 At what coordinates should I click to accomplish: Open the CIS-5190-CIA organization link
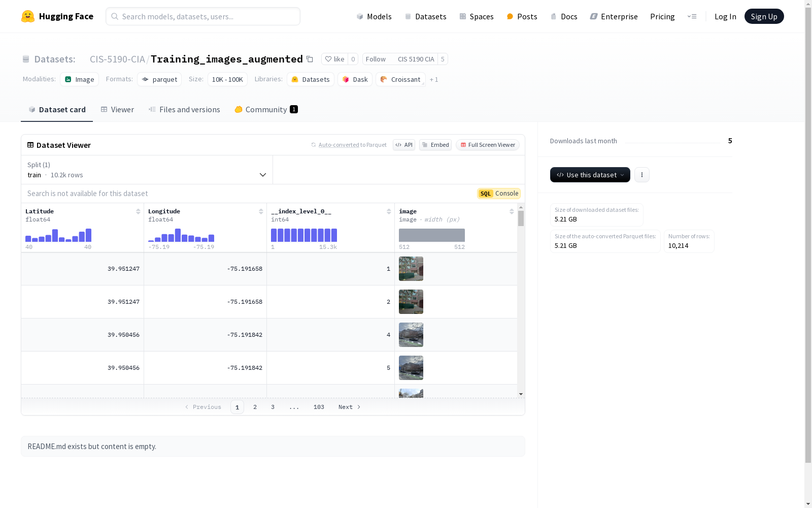(x=117, y=59)
